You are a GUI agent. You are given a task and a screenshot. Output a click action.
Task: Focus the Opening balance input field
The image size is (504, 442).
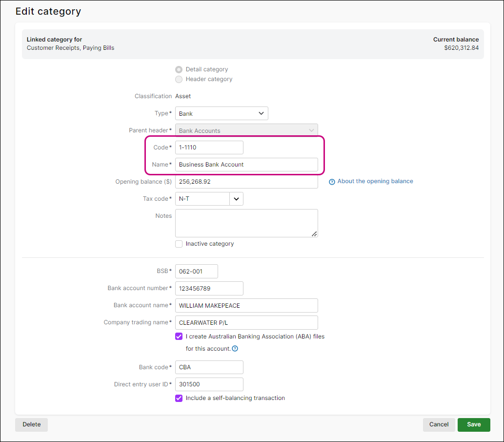pos(246,182)
